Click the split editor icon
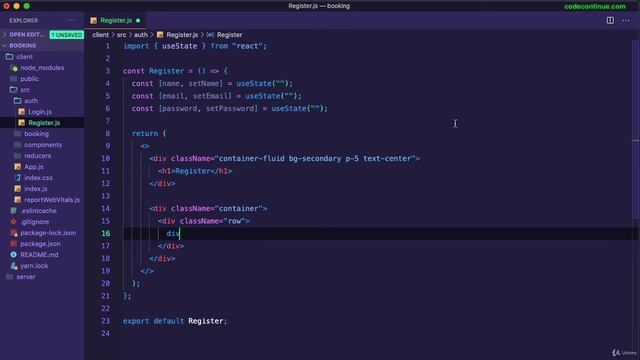This screenshot has height=360, width=640. coord(610,20)
